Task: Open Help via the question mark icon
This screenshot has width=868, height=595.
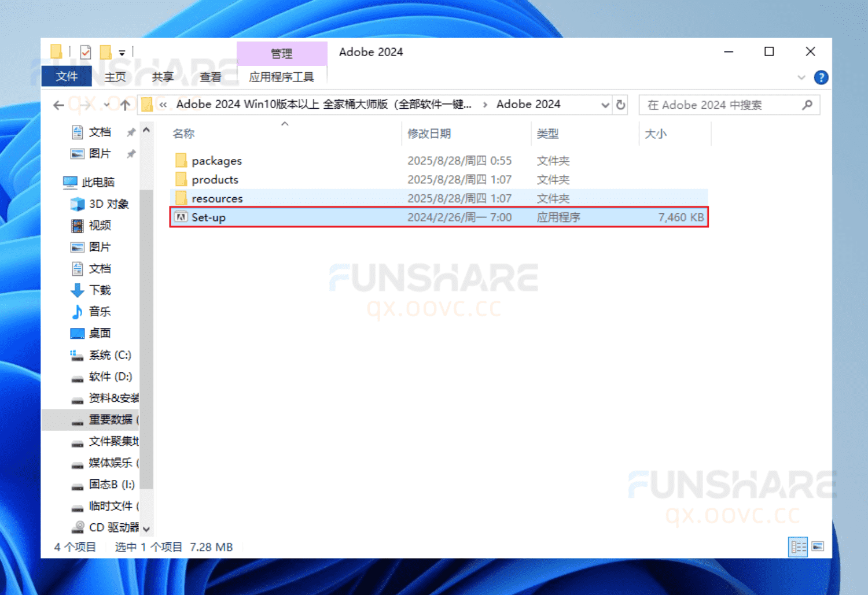Action: tap(821, 77)
